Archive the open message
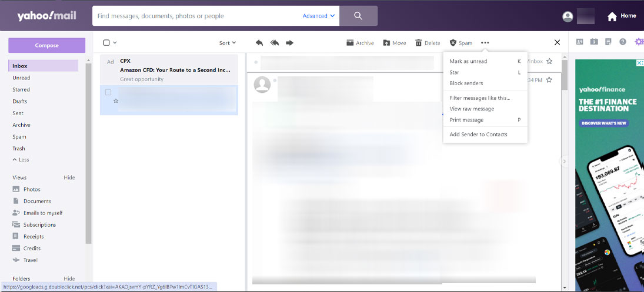Viewport: 644px width, 292px height. click(360, 43)
